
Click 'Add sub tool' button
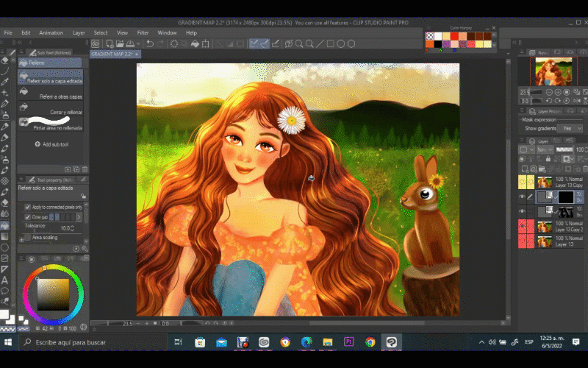pos(51,144)
